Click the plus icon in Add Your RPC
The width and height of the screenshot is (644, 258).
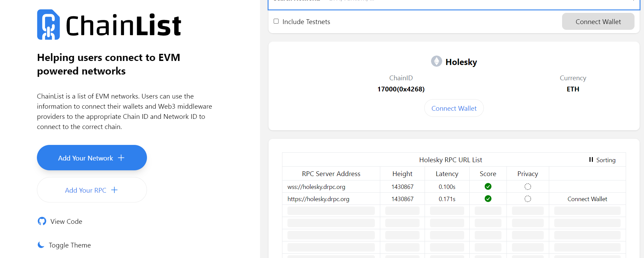(x=114, y=190)
